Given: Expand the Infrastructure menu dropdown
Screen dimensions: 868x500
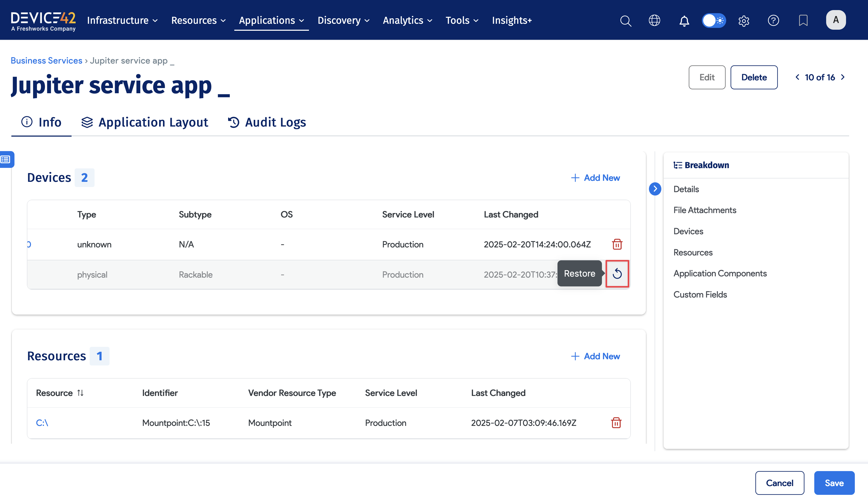Looking at the screenshot, I should 122,21.
